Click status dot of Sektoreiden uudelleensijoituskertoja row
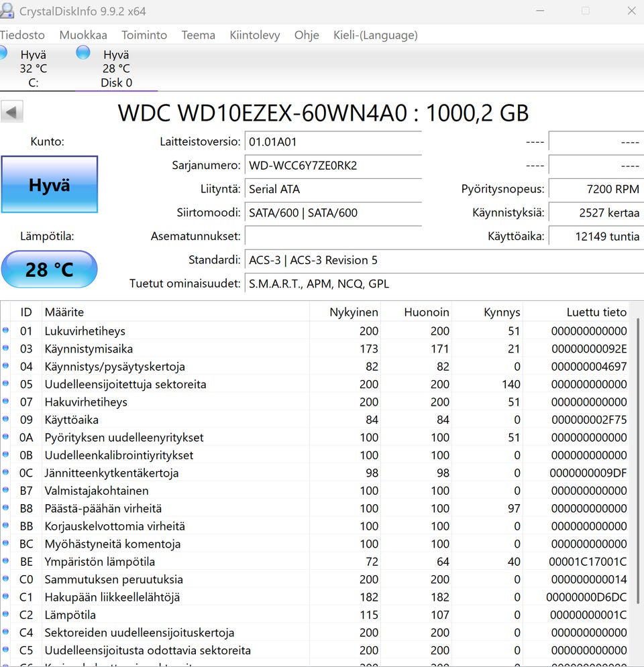644x667 pixels. (x=5, y=631)
